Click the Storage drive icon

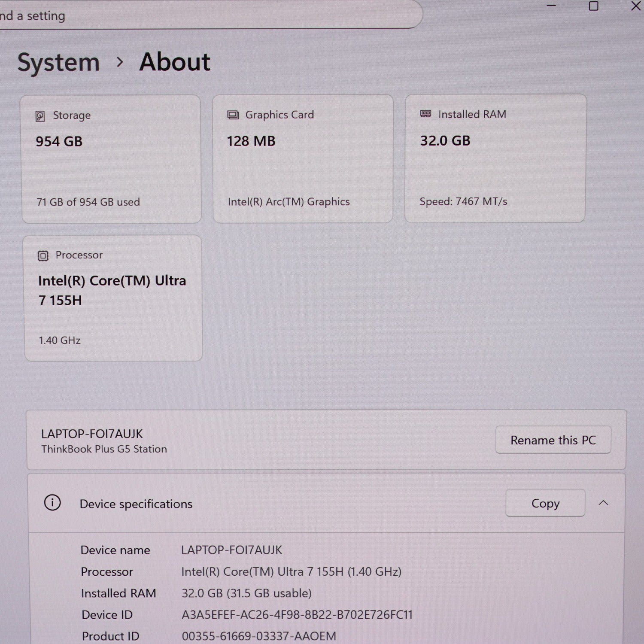(40, 116)
